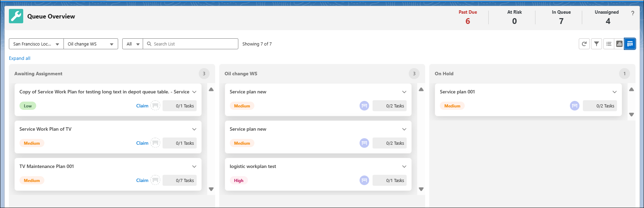
Task: Click scroll up arrow in On Hold column
Action: (x=632, y=89)
